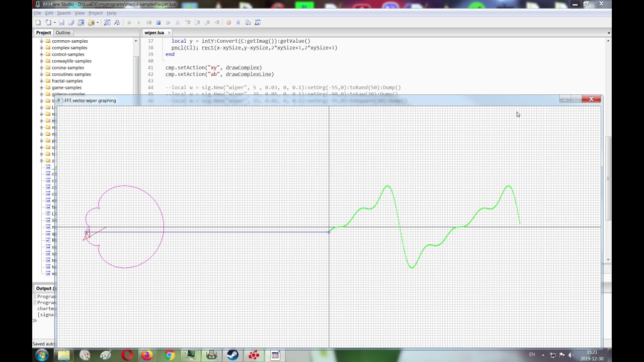644x362 pixels.
Task: Click line 42 cmp.setAction ab code
Action: point(220,74)
